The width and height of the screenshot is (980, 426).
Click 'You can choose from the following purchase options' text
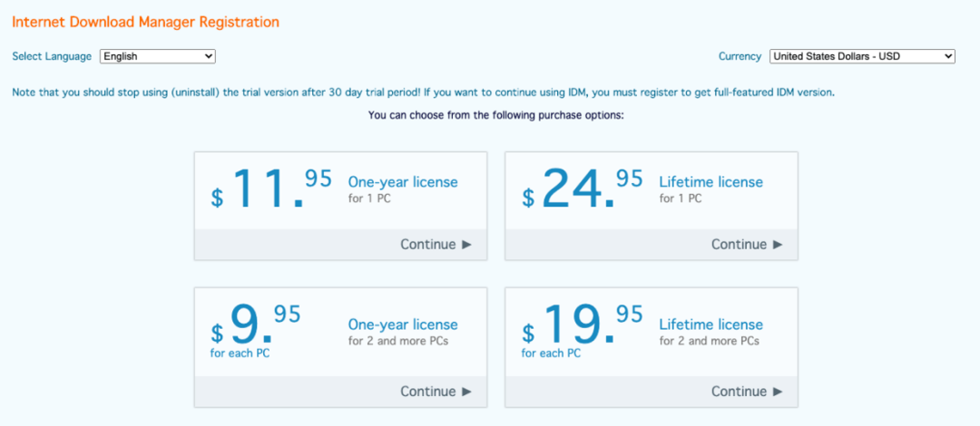tap(495, 115)
